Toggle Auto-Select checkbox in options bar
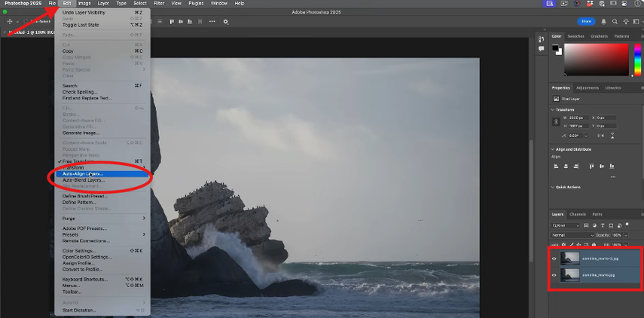Viewport: 644px width, 318px height. tap(26, 21)
